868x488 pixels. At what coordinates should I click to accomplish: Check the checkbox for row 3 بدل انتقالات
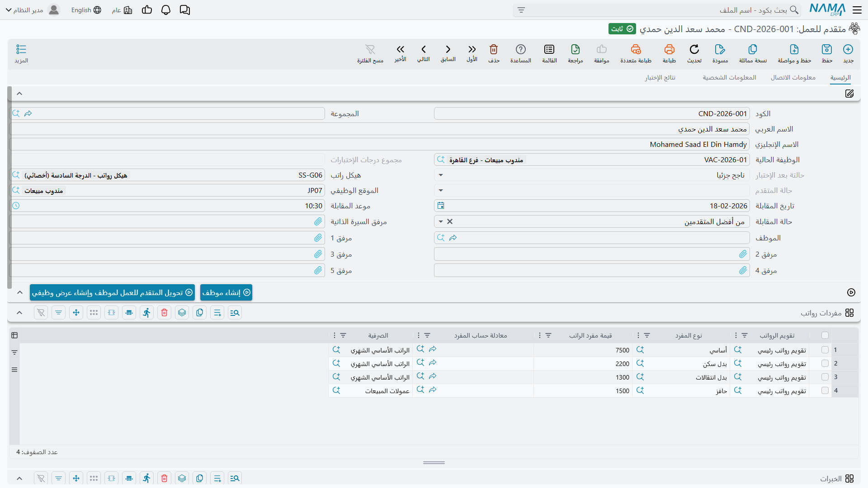tap(825, 377)
